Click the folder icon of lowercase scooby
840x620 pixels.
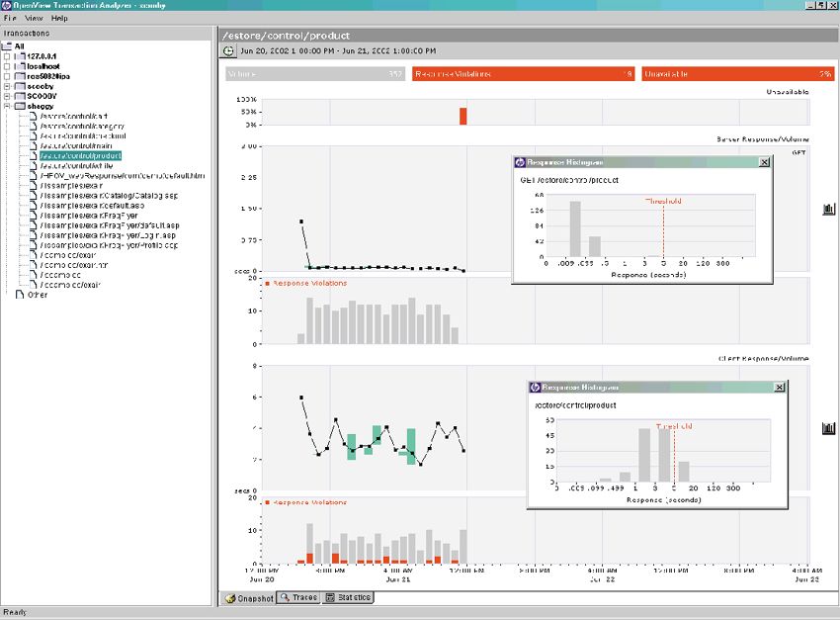(x=20, y=86)
